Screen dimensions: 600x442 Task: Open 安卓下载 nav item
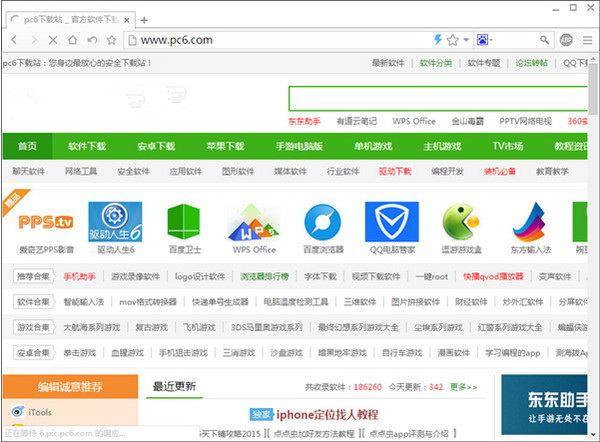[156, 146]
